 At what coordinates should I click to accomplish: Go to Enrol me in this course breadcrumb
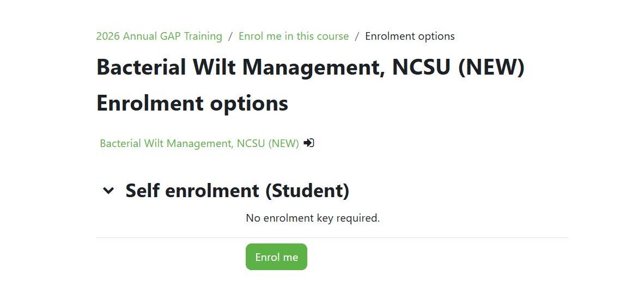tap(294, 36)
